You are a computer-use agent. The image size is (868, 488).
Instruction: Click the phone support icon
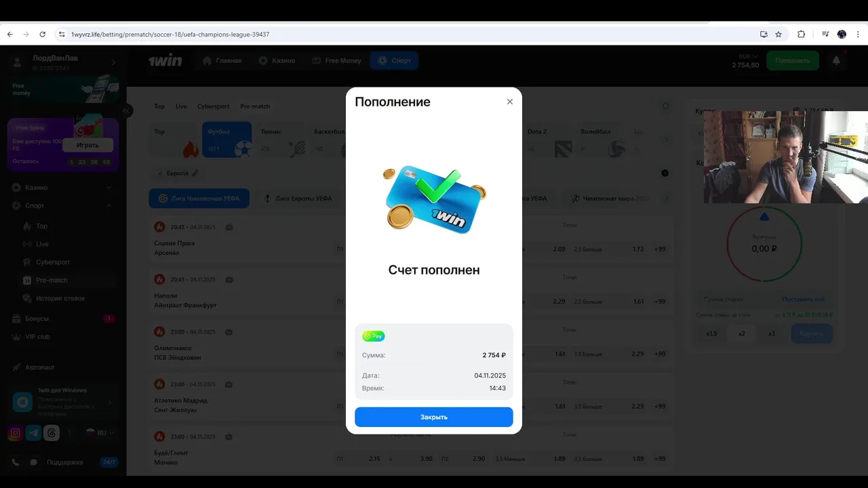point(15,462)
